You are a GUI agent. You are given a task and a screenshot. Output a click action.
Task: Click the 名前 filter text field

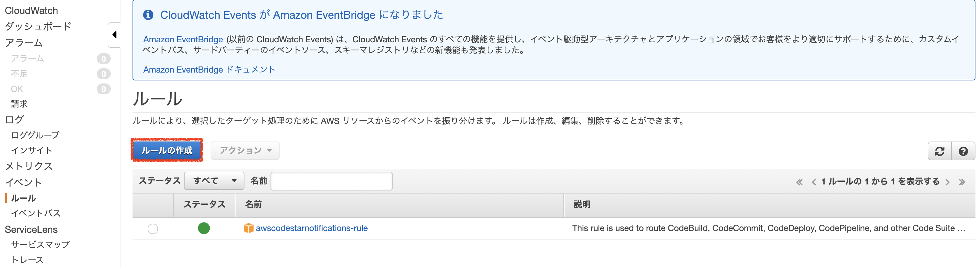pos(331,181)
